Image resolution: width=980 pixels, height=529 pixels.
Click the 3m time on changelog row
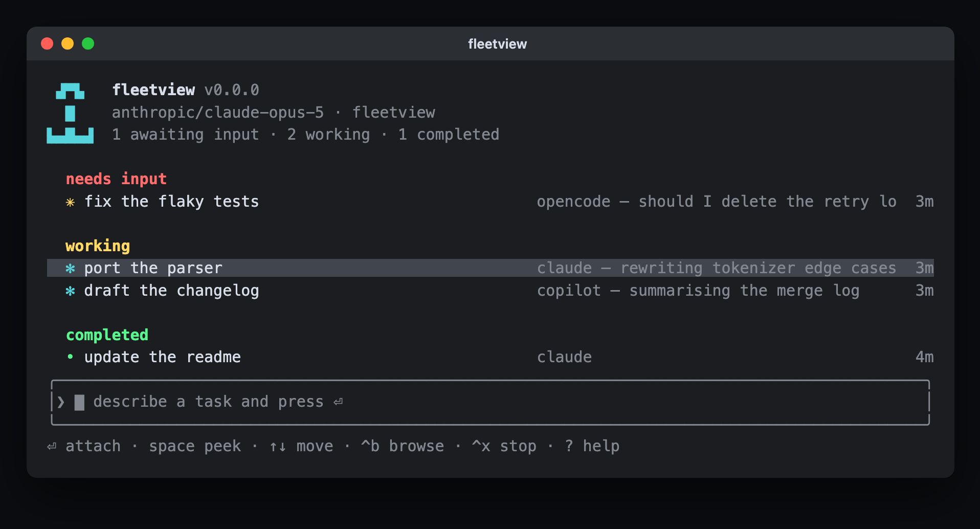click(x=924, y=291)
